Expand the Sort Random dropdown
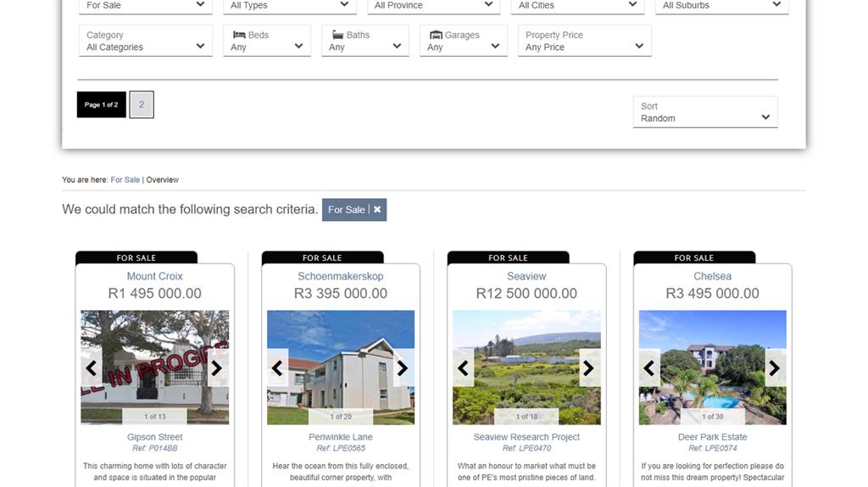868x487 pixels. click(x=705, y=113)
